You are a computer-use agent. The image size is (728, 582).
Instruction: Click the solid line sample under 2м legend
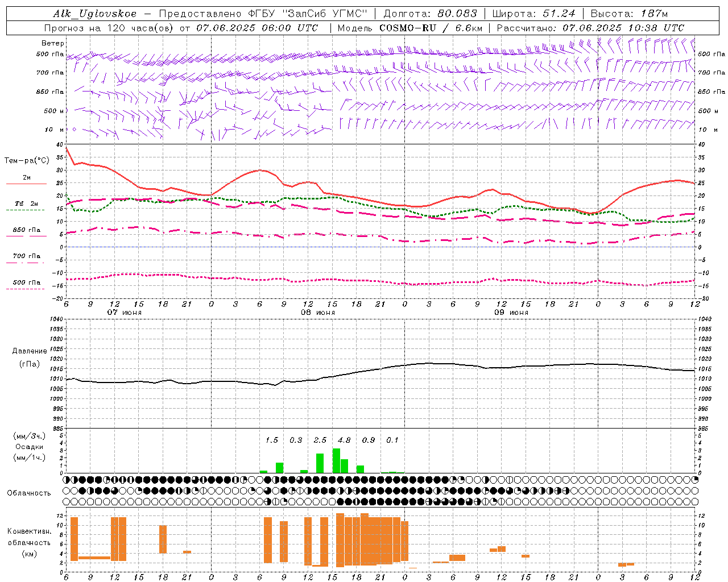26,184
